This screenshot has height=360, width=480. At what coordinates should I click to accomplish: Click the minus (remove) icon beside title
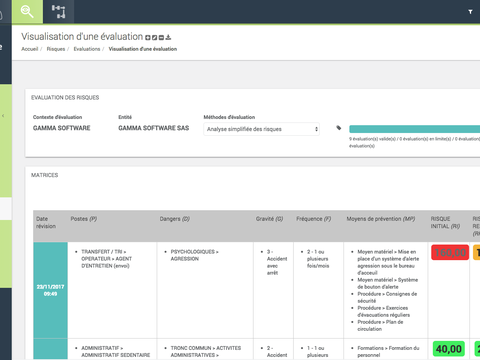click(x=161, y=38)
